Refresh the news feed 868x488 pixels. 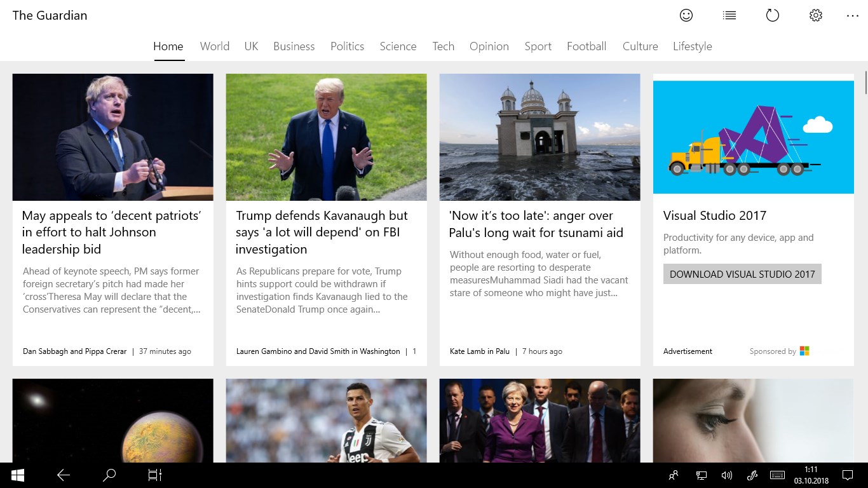(x=773, y=15)
